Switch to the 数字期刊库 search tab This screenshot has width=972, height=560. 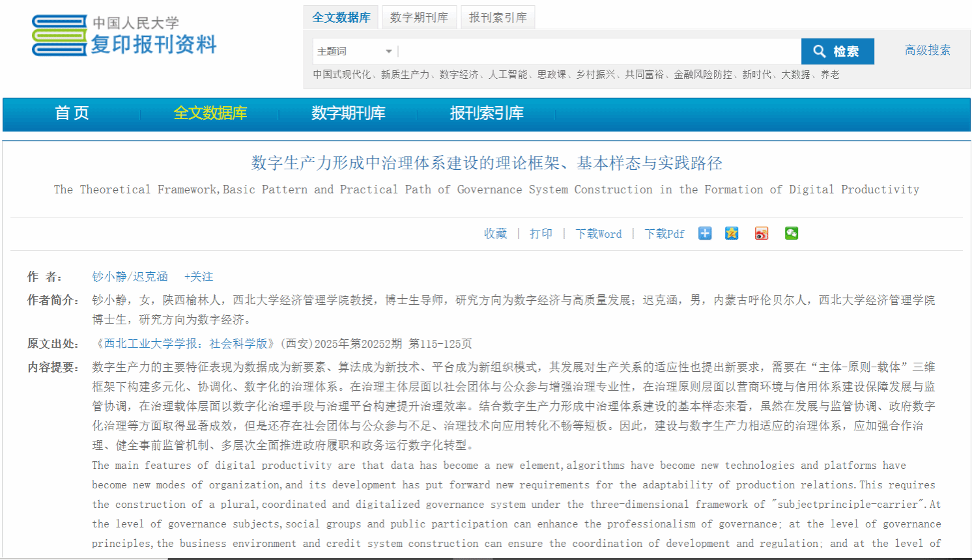(x=419, y=18)
